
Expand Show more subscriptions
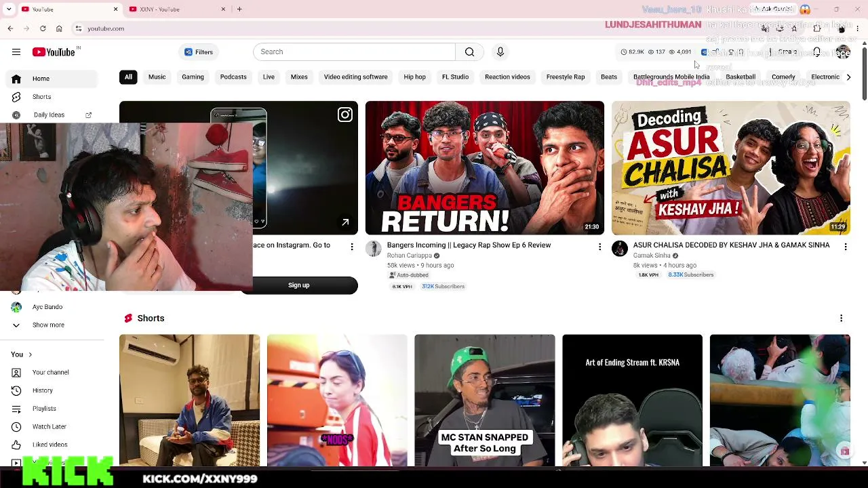(52, 325)
